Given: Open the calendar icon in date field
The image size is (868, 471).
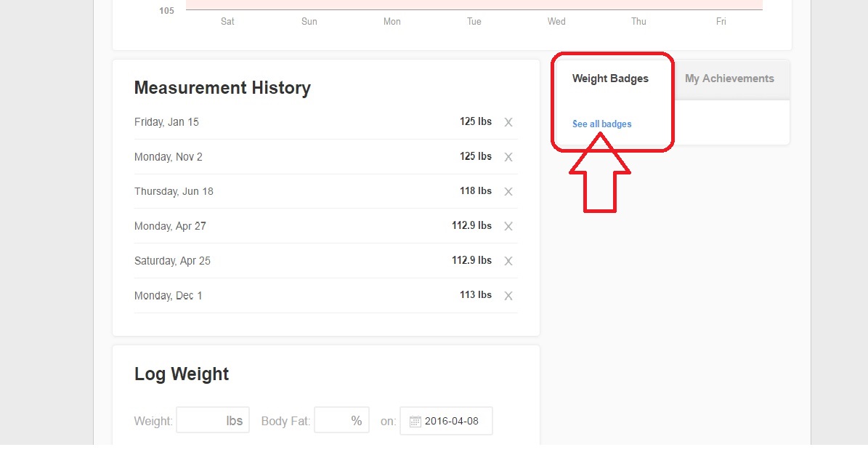Looking at the screenshot, I should coord(415,422).
